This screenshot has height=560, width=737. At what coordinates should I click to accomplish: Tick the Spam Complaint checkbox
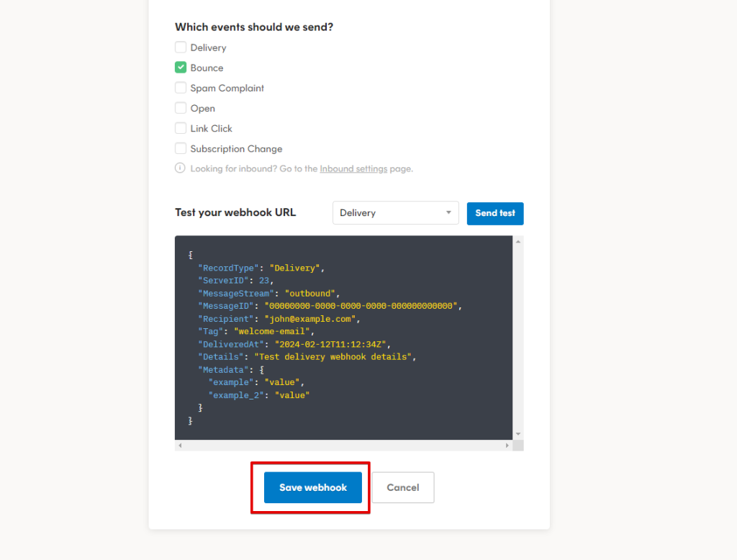[181, 88]
